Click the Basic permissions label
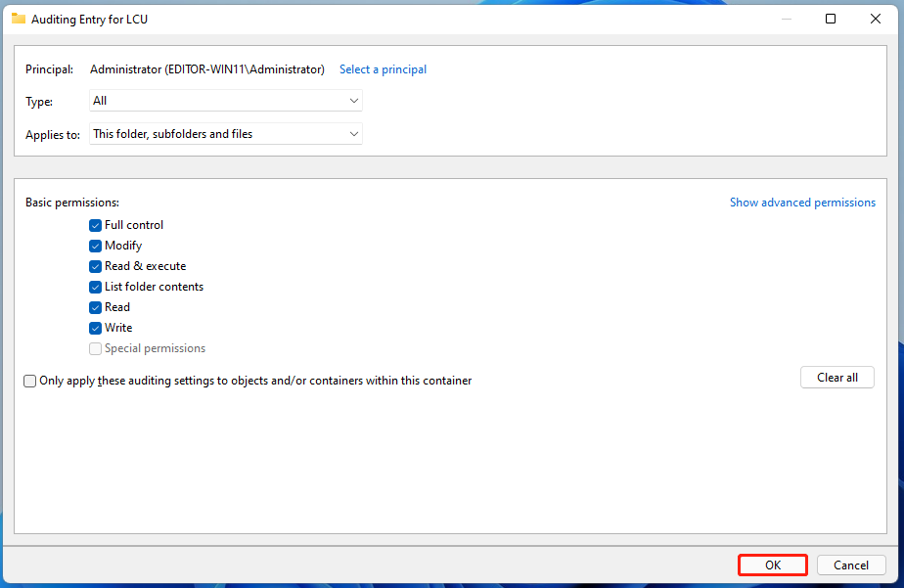904x588 pixels. click(72, 203)
